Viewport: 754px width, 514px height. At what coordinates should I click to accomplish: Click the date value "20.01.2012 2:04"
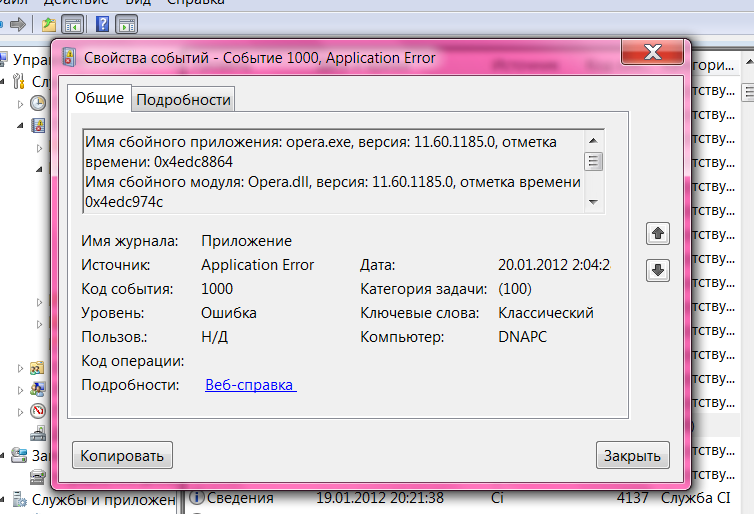pos(554,265)
